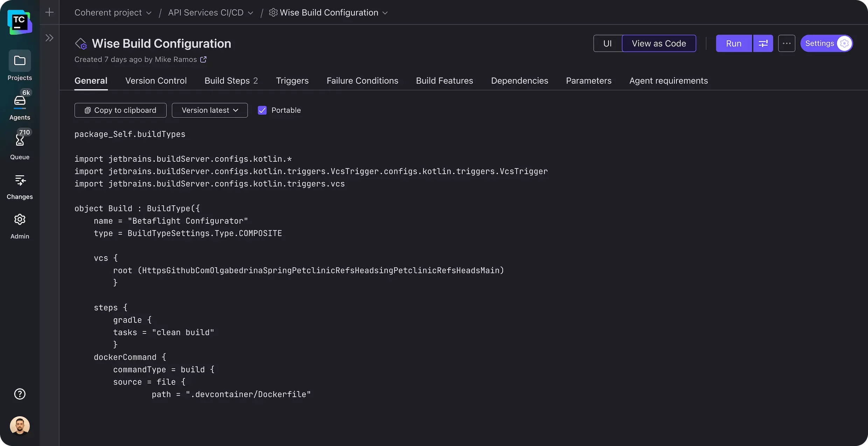Switch to View as Code
Image resolution: width=868 pixels, height=446 pixels.
pyautogui.click(x=659, y=43)
